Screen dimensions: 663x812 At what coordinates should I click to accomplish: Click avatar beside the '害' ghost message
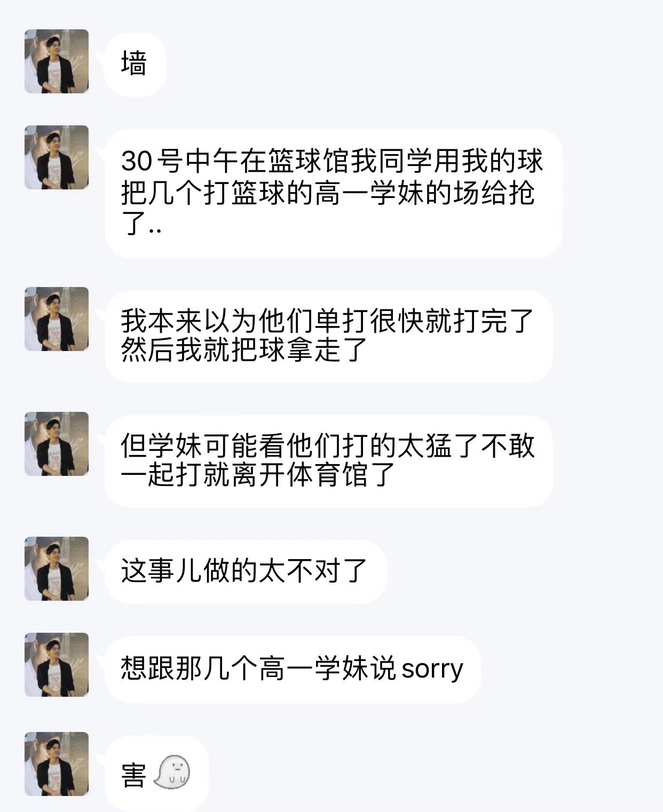coord(57,764)
